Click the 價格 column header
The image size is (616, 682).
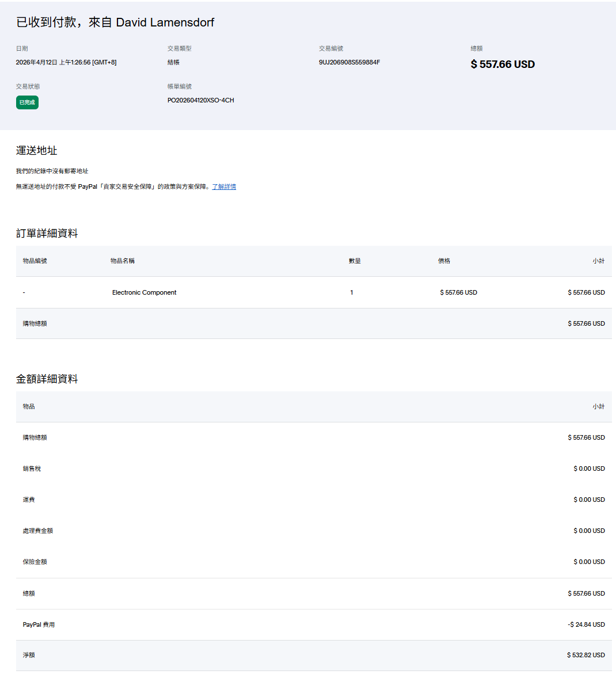tap(444, 261)
